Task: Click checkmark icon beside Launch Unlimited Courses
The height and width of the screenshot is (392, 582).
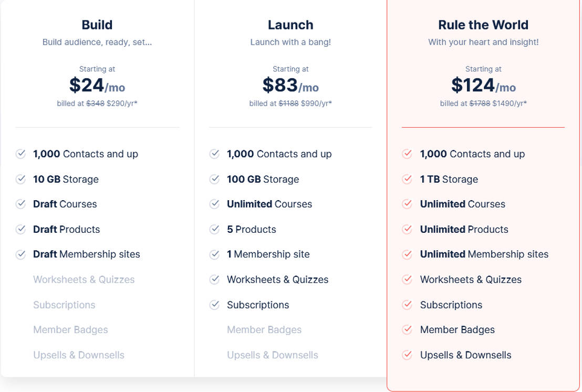Action: [214, 204]
